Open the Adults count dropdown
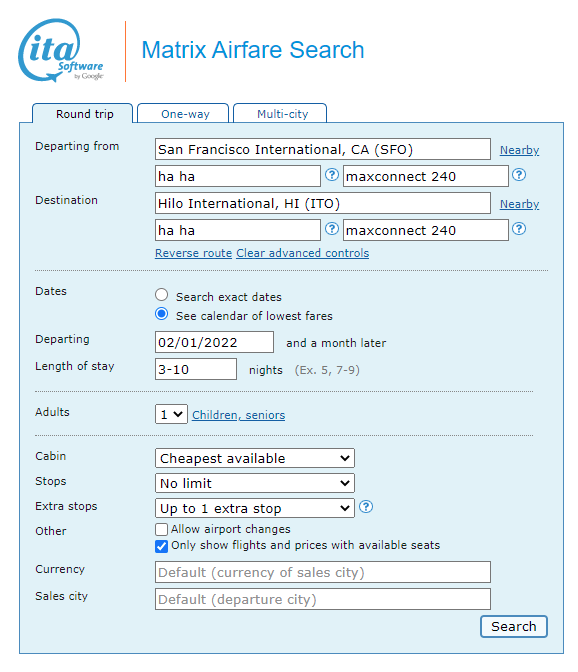The width and height of the screenshot is (578, 672). (x=171, y=414)
